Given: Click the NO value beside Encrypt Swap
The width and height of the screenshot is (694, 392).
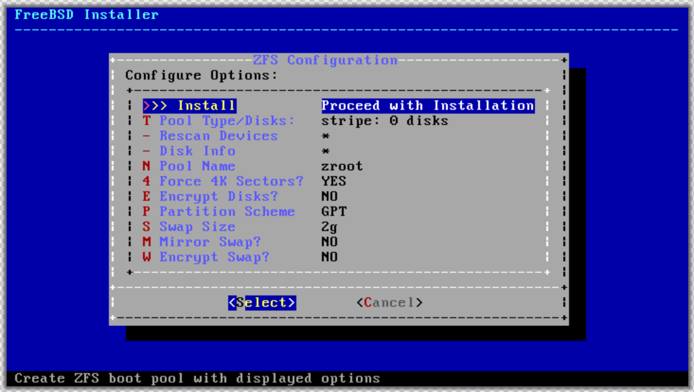Looking at the screenshot, I should [x=329, y=257].
